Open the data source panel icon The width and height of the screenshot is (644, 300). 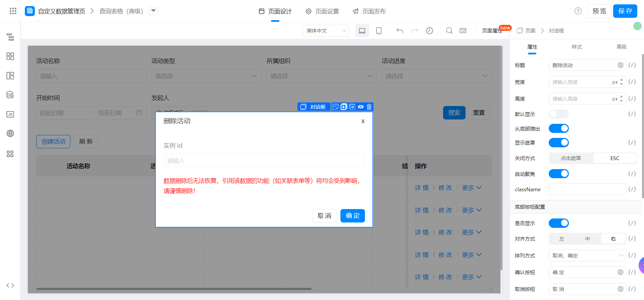pyautogui.click(x=10, y=95)
